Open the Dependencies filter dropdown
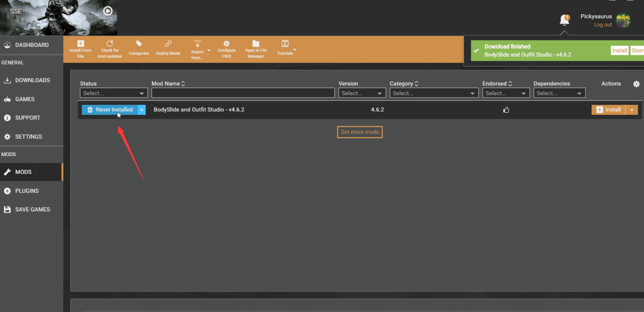Viewport: 644px width, 312px height. [559, 93]
